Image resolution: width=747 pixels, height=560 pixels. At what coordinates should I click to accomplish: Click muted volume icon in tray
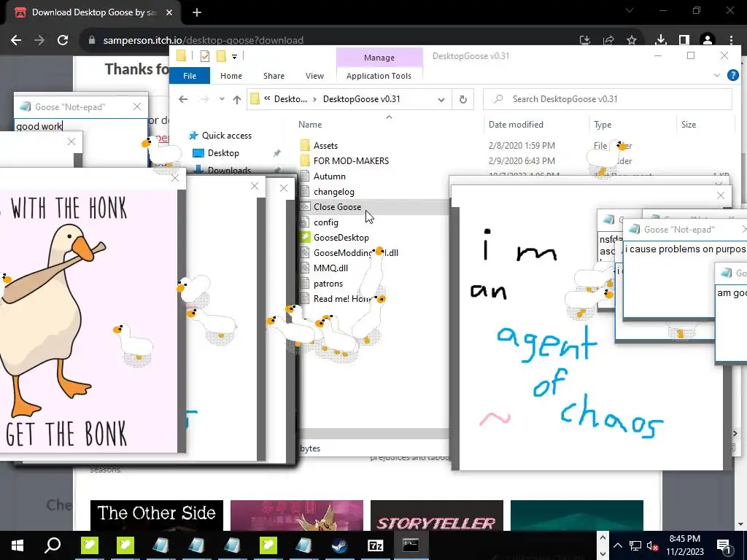[x=652, y=545]
